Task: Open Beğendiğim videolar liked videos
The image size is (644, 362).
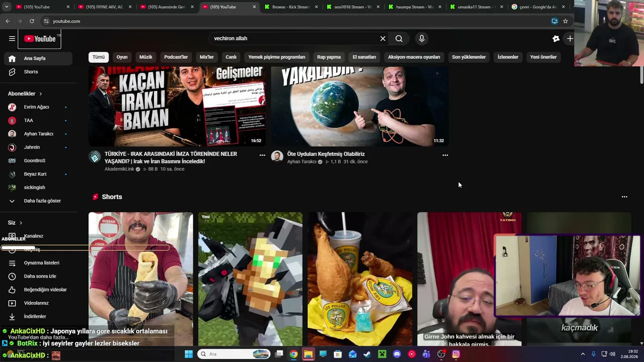Action: (x=38, y=290)
